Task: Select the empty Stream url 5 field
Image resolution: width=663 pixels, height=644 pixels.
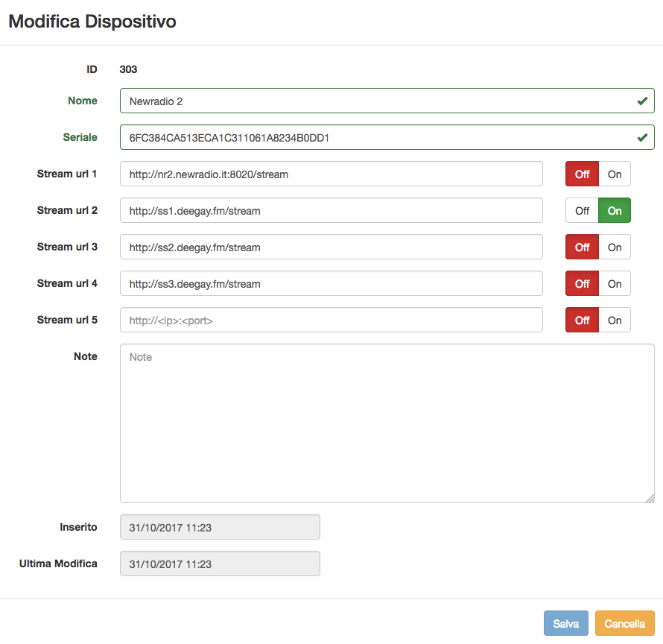Action: tap(331, 320)
